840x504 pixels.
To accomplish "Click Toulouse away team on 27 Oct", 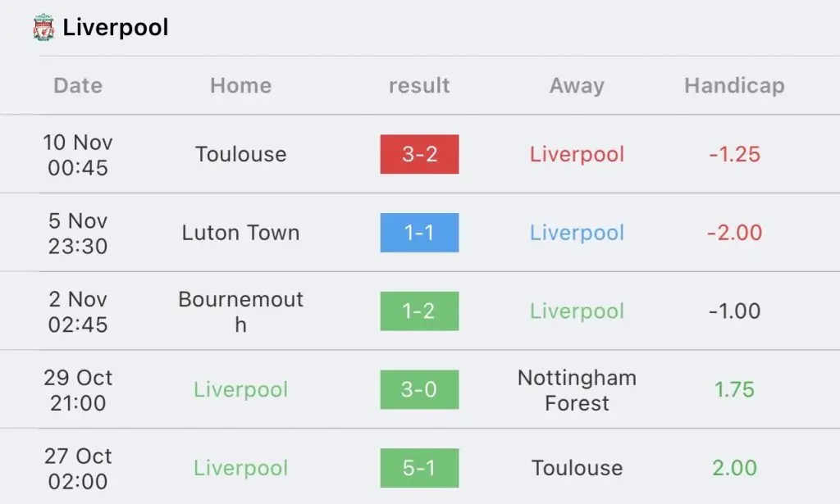I will click(x=577, y=468).
